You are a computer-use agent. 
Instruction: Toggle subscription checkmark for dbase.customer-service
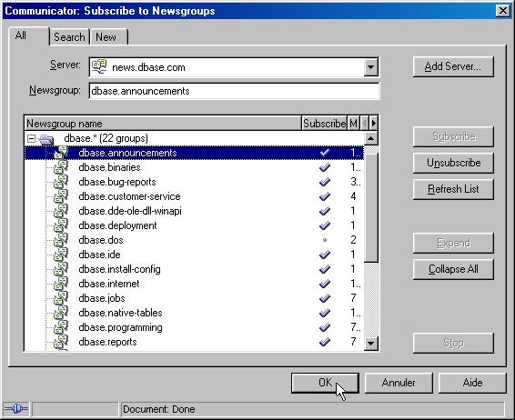pyautogui.click(x=325, y=196)
